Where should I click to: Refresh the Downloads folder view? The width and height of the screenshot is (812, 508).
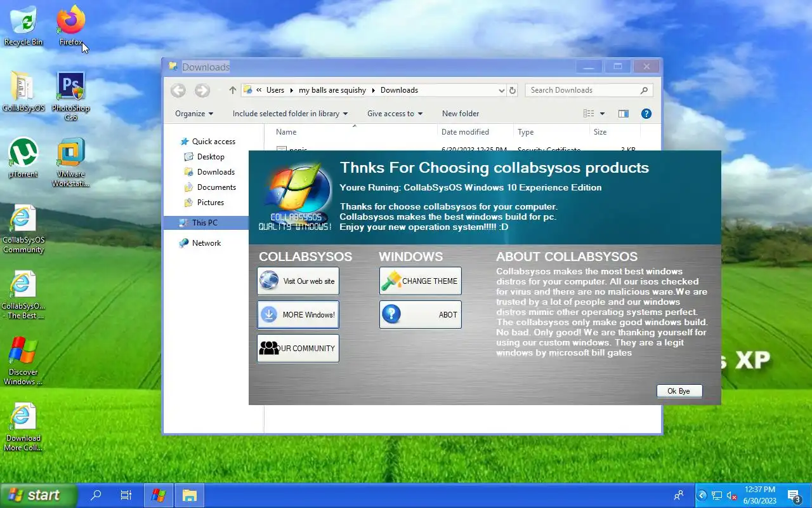click(x=513, y=90)
